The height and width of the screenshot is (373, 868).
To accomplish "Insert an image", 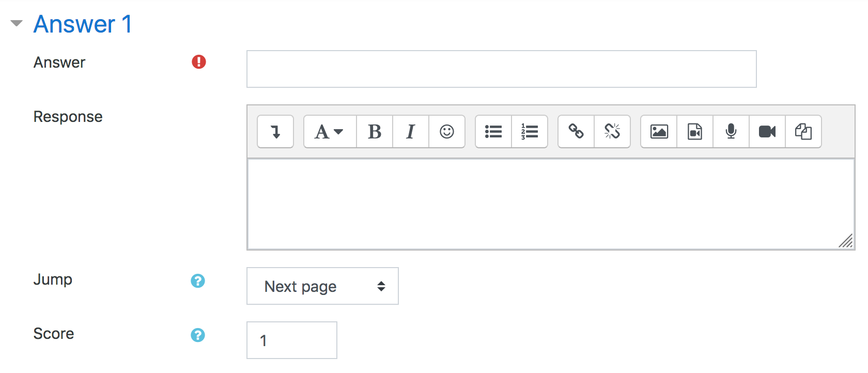I will tap(659, 132).
